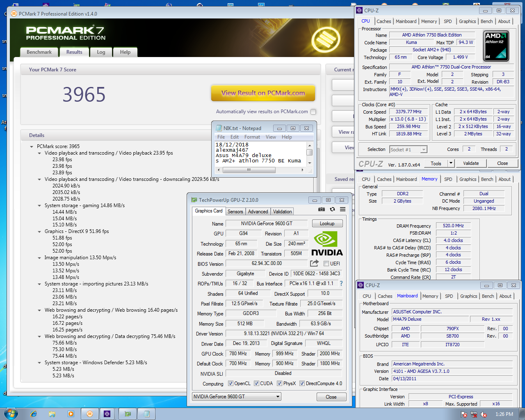Open the Socket #1 selection dropdown in CPU-Z
Image resolution: width=525 pixels, height=420 pixels.
click(x=424, y=150)
